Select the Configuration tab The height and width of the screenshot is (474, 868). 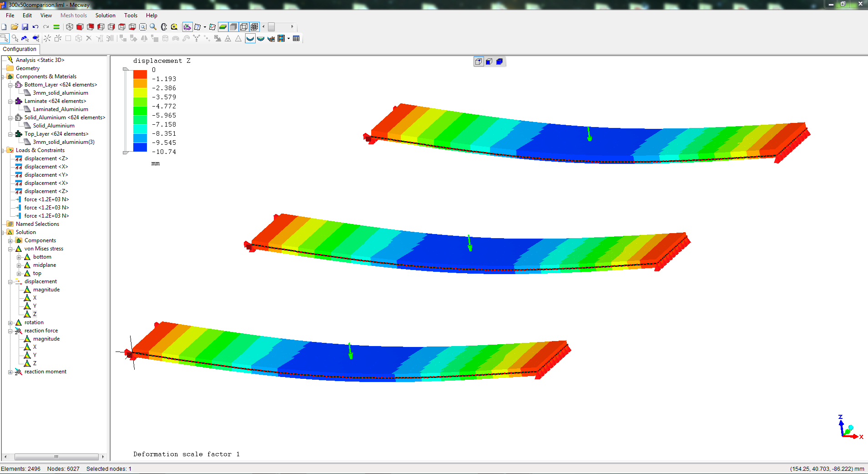pyautogui.click(x=20, y=49)
